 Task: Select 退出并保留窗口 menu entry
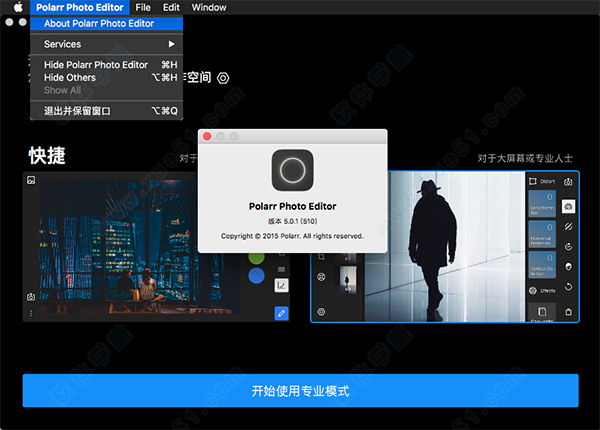(x=106, y=111)
